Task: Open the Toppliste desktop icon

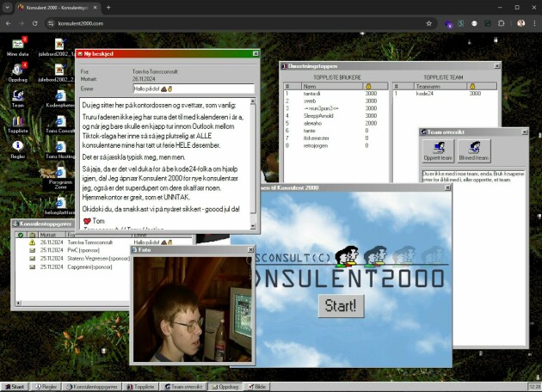Action: pyautogui.click(x=17, y=124)
